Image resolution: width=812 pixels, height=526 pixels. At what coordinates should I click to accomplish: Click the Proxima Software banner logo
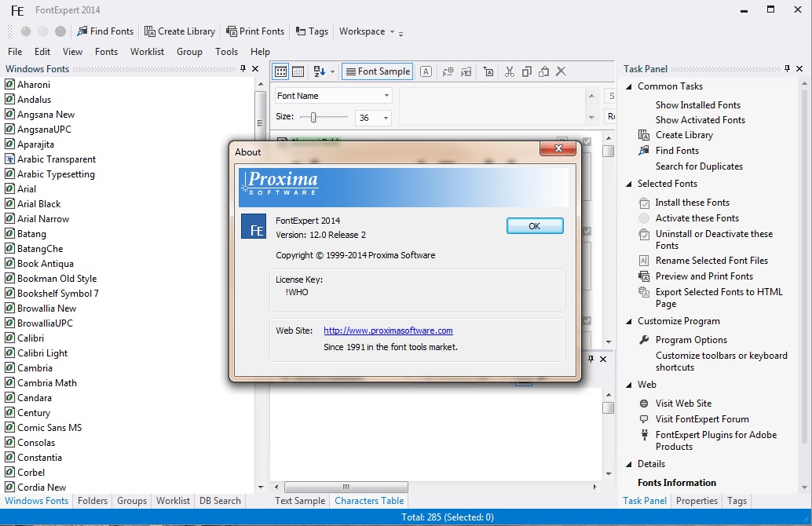click(280, 183)
